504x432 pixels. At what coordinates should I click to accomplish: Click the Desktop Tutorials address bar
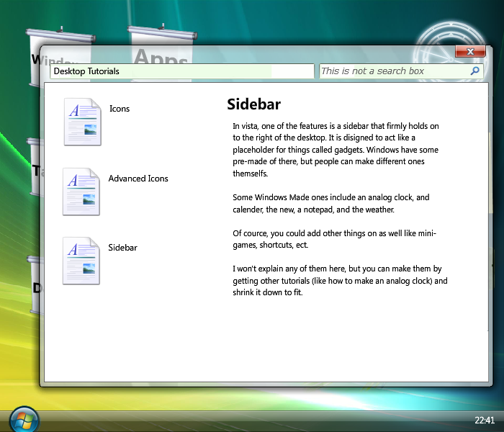click(182, 71)
